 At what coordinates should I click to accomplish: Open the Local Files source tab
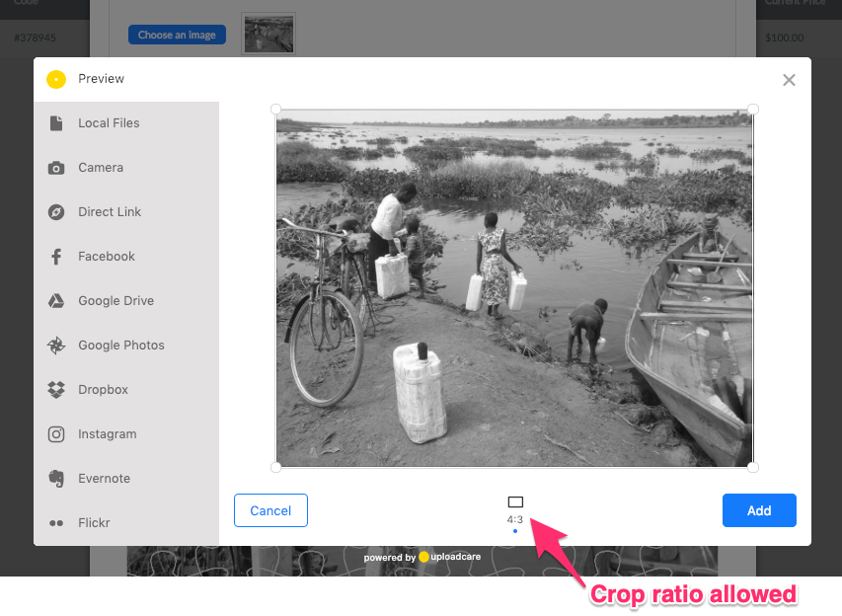coord(126,123)
